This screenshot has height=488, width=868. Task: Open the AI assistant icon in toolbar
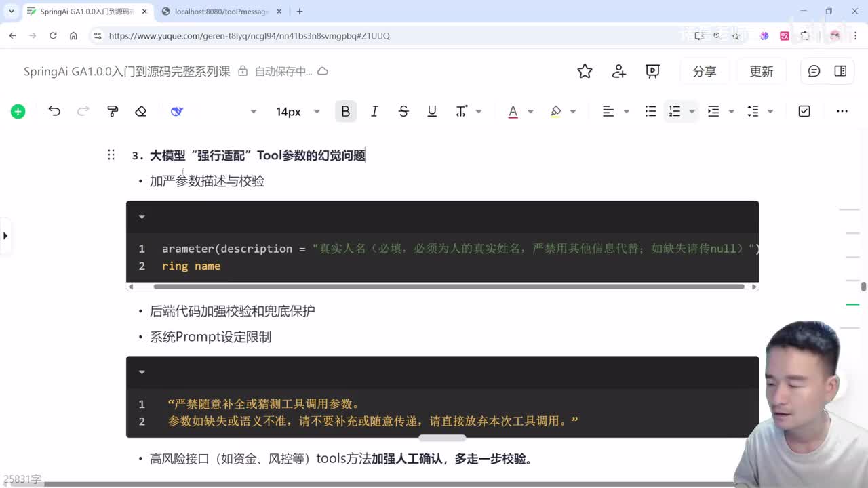(177, 111)
